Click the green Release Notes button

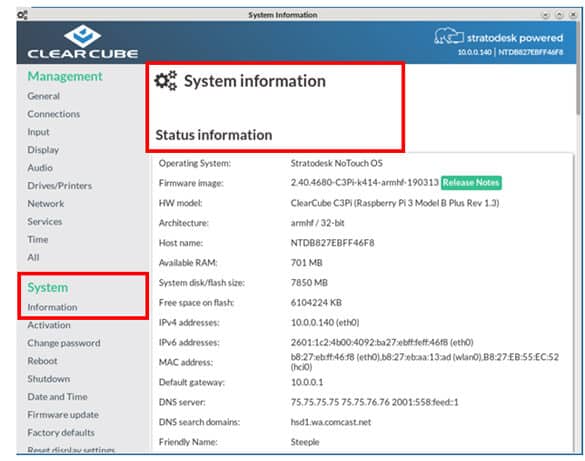pos(471,183)
